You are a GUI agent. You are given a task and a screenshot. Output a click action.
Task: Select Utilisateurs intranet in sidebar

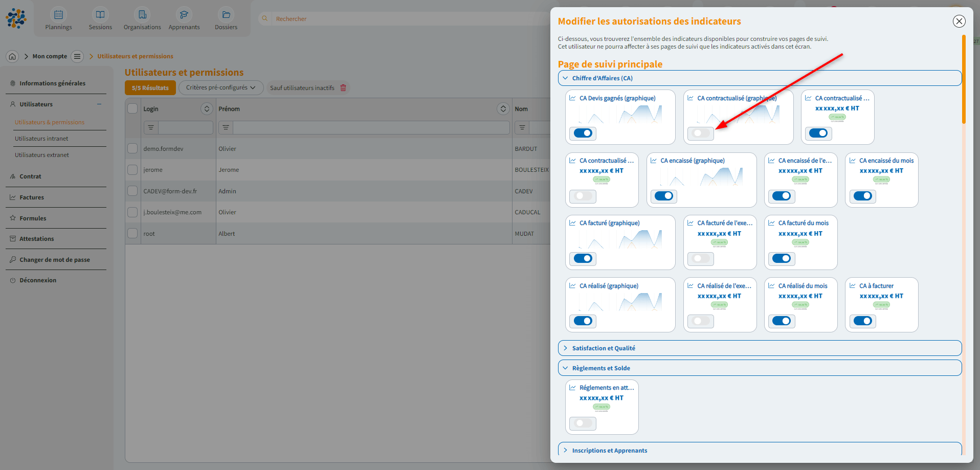41,139
